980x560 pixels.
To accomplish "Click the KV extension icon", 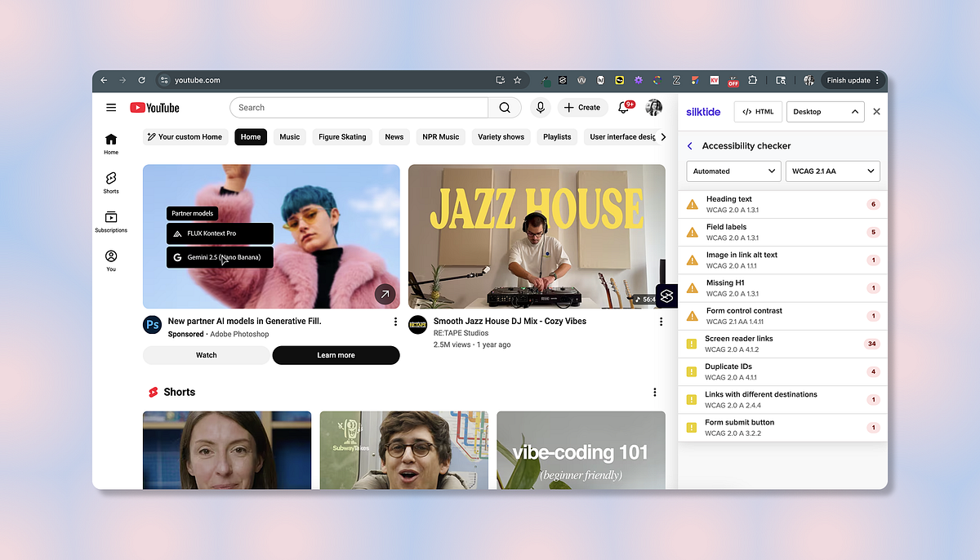I will (715, 80).
